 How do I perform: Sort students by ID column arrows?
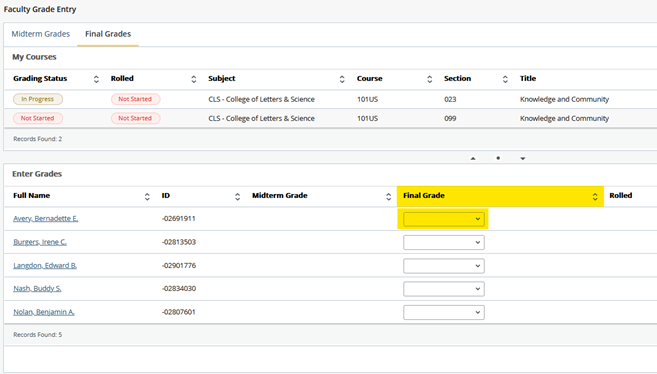click(x=238, y=196)
